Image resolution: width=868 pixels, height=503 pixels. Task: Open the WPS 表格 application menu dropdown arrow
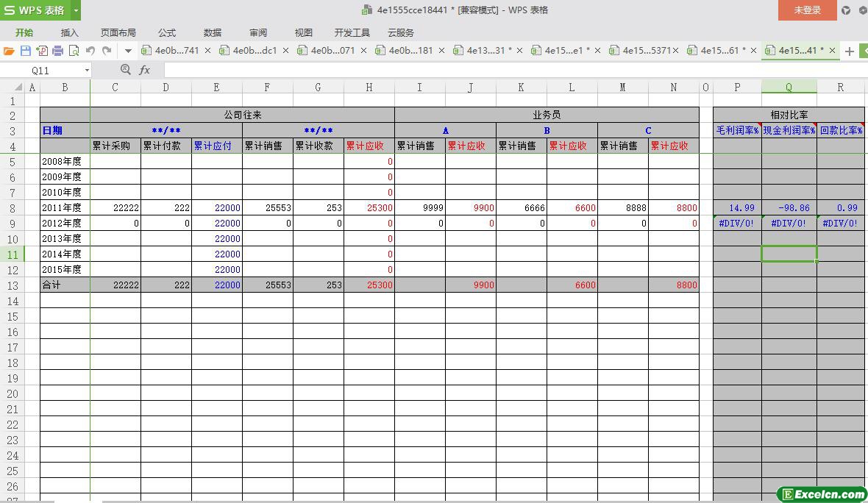click(77, 10)
